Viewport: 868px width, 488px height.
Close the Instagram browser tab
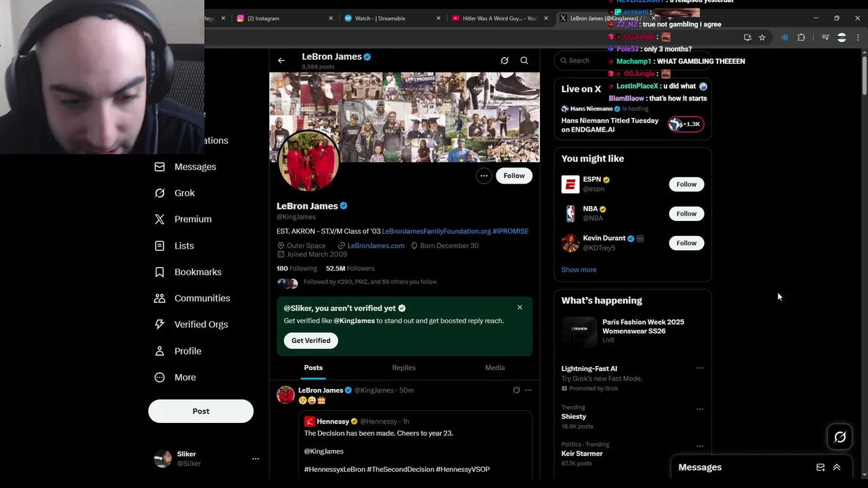(x=331, y=18)
